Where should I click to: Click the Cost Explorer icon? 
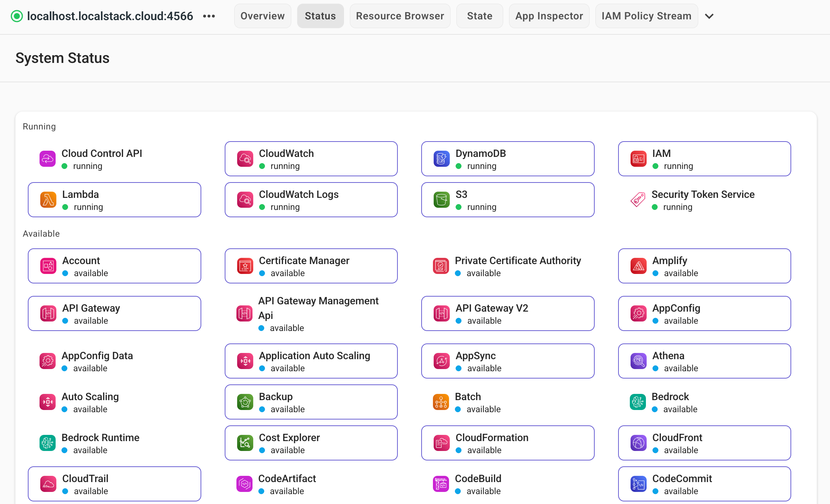[245, 443]
